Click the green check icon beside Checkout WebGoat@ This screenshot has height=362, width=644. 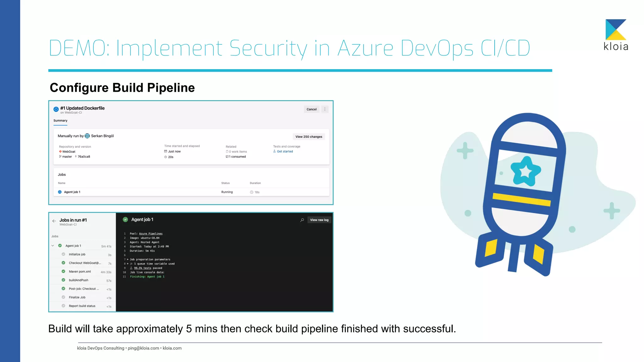click(63, 263)
